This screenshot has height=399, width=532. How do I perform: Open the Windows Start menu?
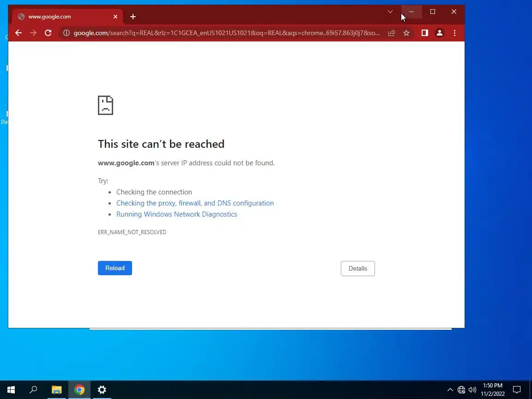11,389
